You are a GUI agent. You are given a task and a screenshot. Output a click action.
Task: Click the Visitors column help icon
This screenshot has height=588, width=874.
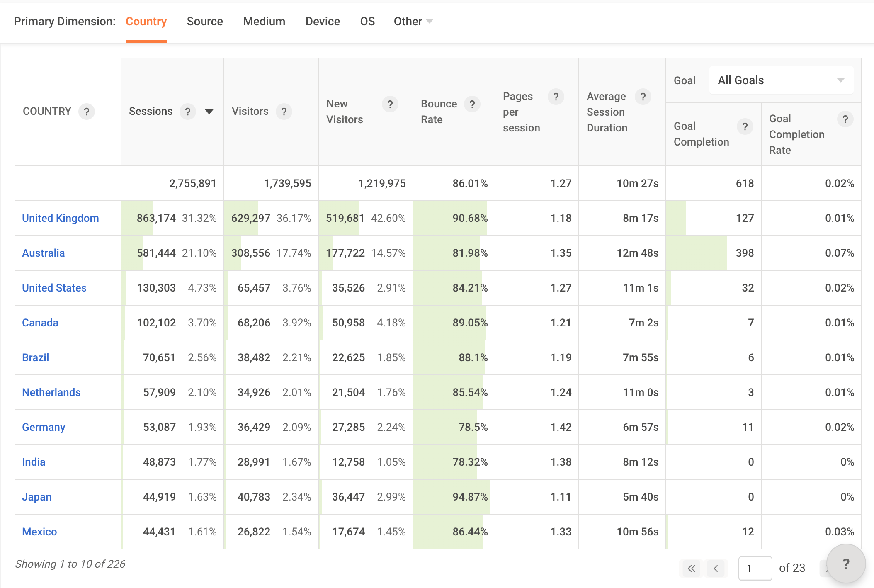(284, 112)
